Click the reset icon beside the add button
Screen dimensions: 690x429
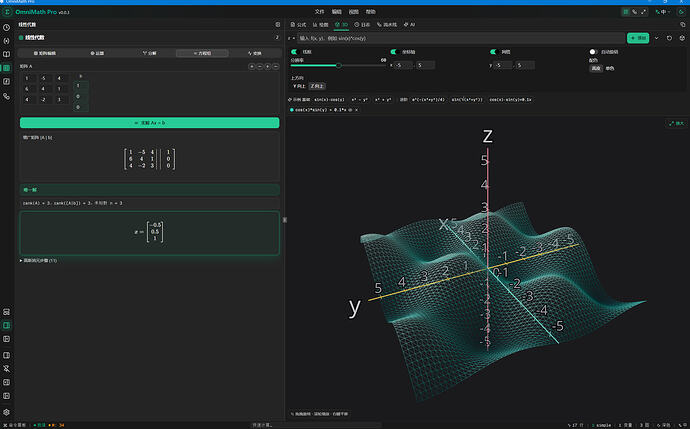[x=669, y=38]
